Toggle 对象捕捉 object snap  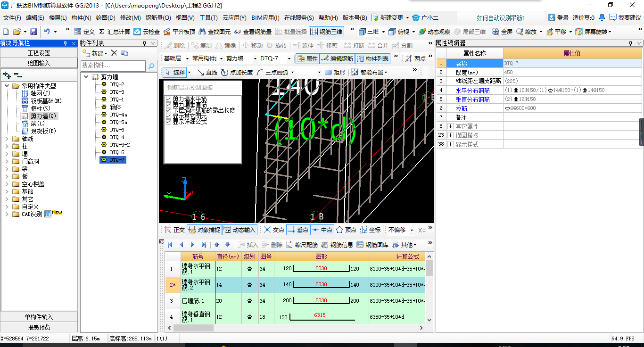[x=204, y=230]
